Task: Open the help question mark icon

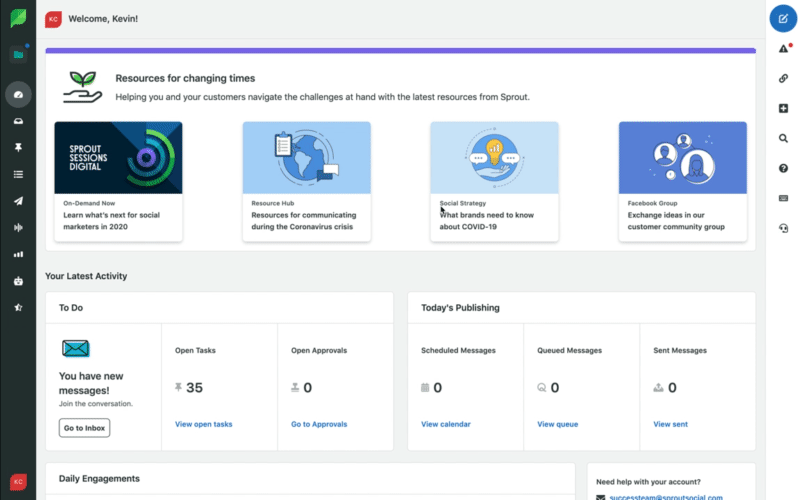Action: click(783, 168)
